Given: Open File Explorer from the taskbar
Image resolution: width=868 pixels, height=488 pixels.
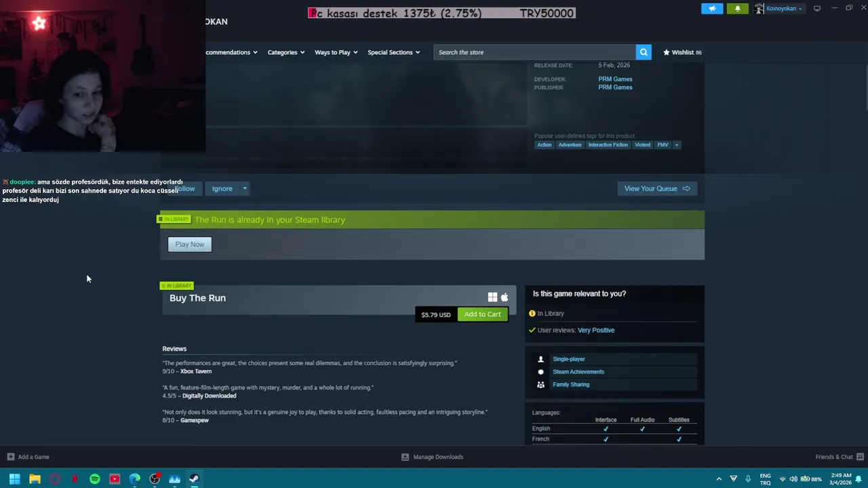Looking at the screenshot, I should (x=35, y=479).
